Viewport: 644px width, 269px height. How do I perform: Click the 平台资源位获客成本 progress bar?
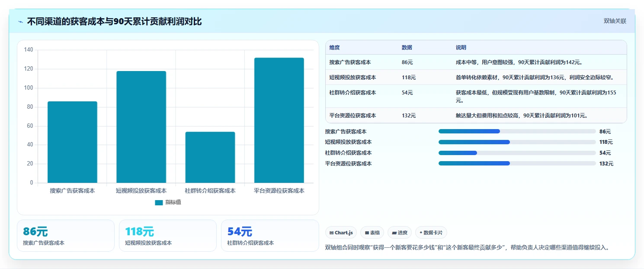coord(517,163)
